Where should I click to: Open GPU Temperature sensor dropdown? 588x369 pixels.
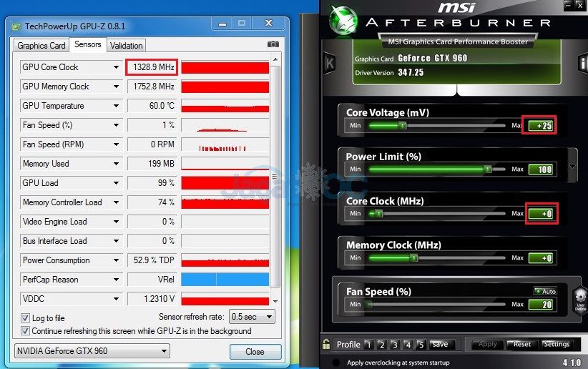[117, 106]
